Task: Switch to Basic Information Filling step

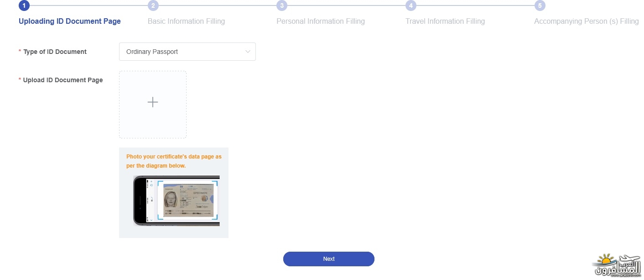Action: tap(186, 21)
